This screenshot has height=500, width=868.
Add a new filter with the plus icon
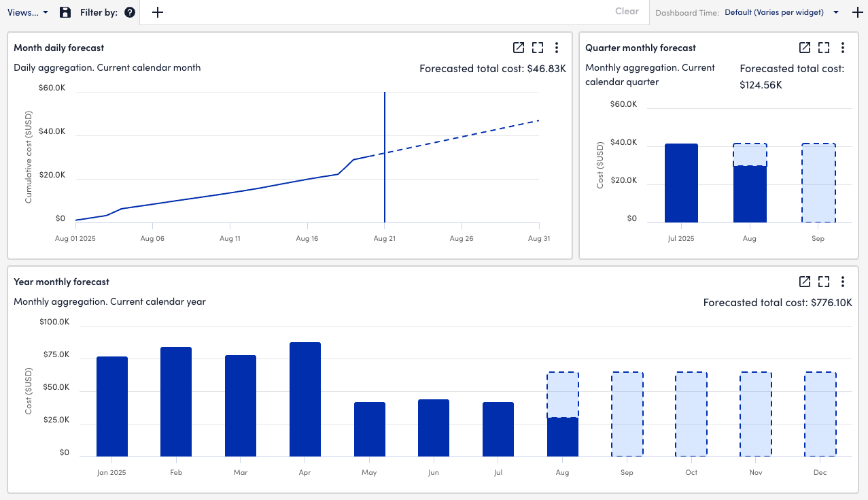[x=158, y=12]
